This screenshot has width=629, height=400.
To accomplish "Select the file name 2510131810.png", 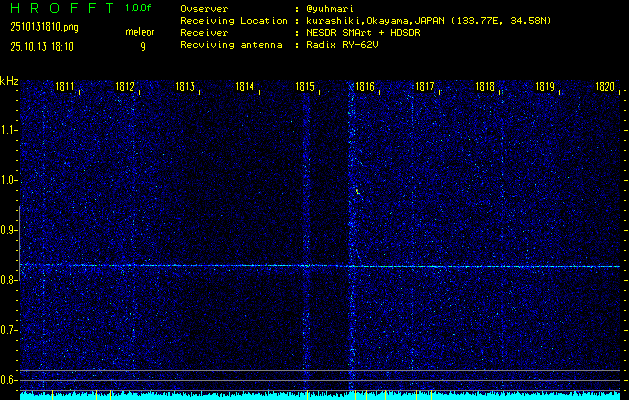I will [x=45, y=27].
